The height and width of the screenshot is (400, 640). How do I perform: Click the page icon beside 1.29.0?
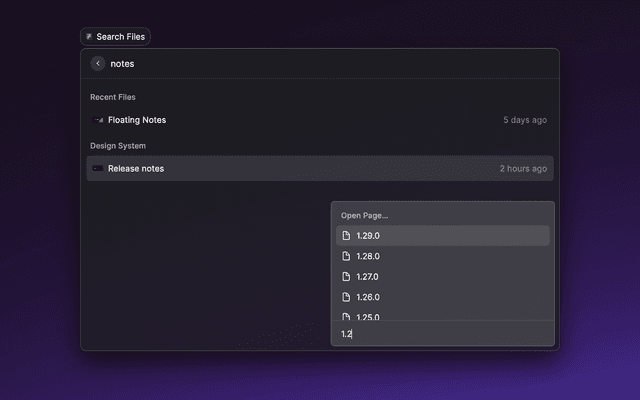(x=346, y=236)
